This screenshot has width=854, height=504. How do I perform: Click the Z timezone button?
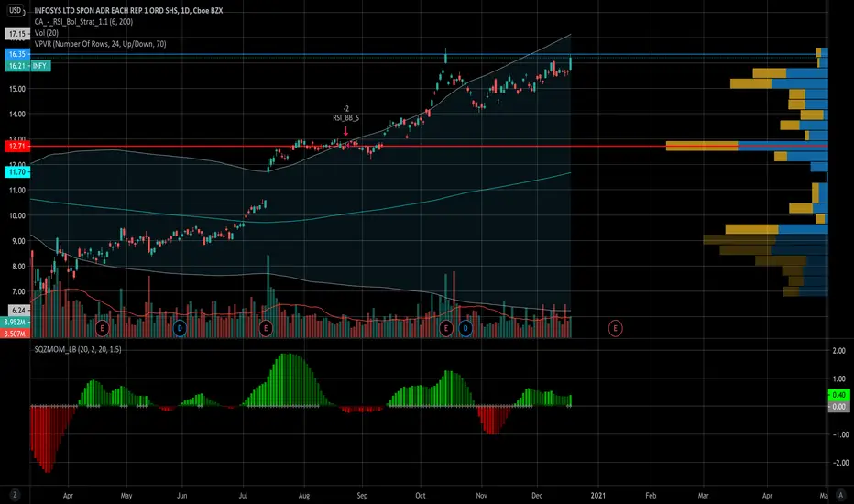pos(15,495)
